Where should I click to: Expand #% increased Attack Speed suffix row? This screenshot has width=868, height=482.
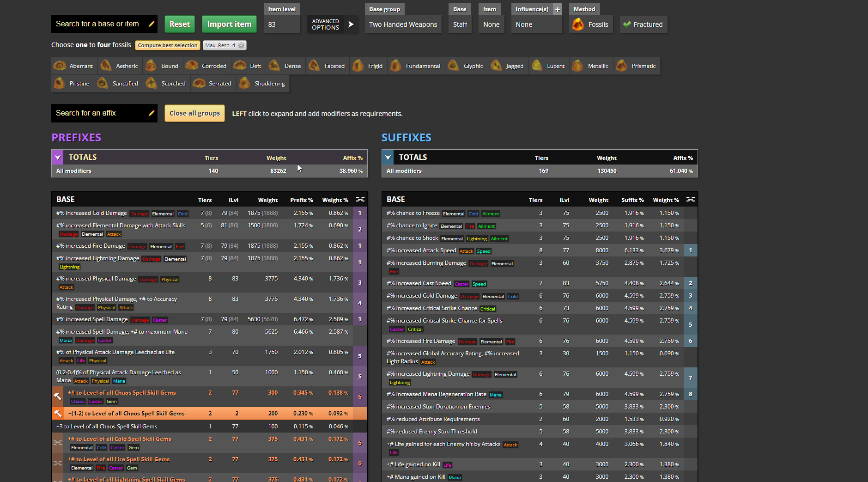pyautogui.click(x=540, y=250)
